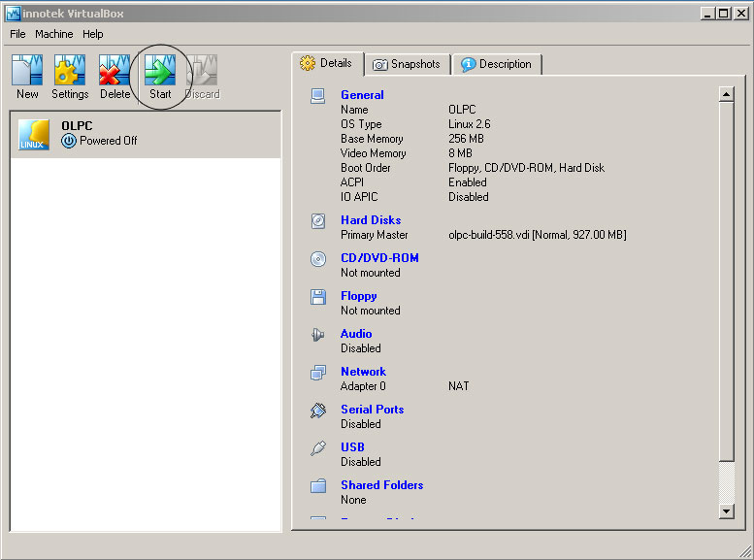This screenshot has width=754, height=560.
Task: Click the VirtualBox title bar app icon
Action: [x=14, y=13]
